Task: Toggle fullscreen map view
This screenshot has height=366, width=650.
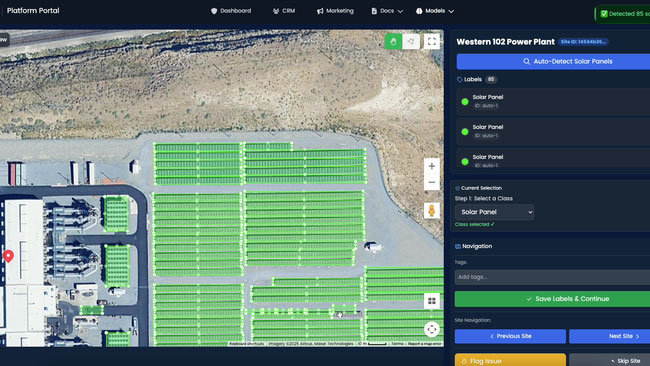Action: point(432,41)
